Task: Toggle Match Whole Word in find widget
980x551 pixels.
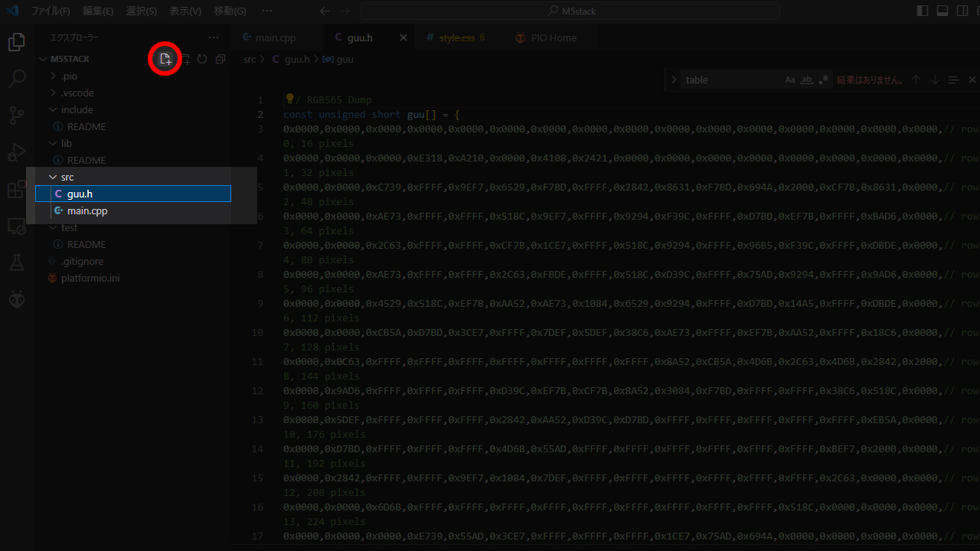Action: coord(806,80)
